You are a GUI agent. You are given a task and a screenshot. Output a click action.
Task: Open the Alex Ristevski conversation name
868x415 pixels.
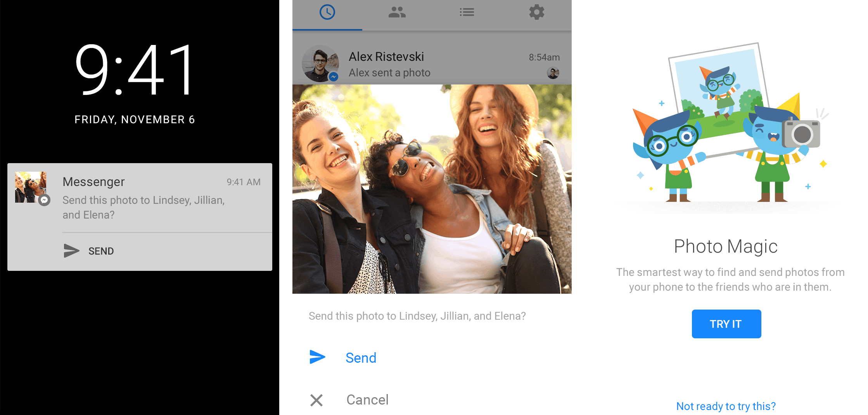coord(386,57)
